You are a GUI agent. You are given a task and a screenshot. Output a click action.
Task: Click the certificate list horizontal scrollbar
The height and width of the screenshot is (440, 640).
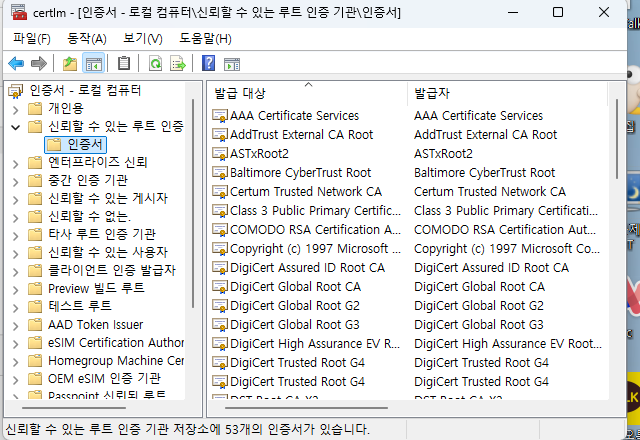click(306, 407)
